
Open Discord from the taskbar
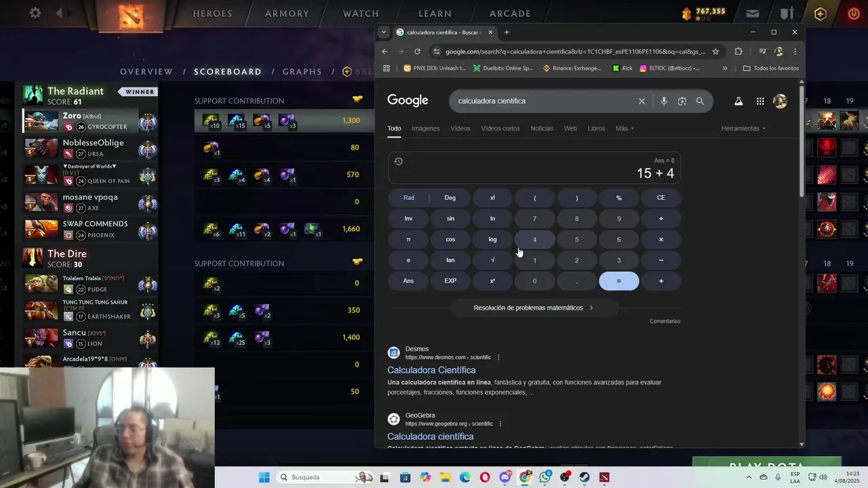point(505,477)
